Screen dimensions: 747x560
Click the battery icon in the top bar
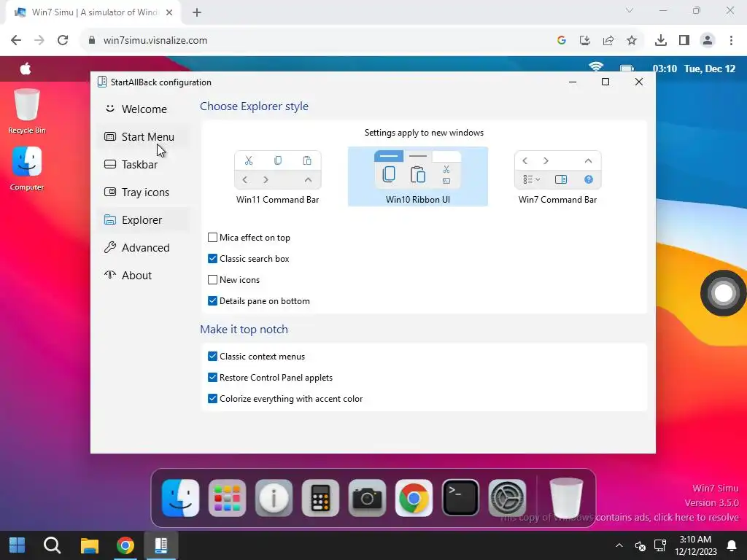[627, 69]
